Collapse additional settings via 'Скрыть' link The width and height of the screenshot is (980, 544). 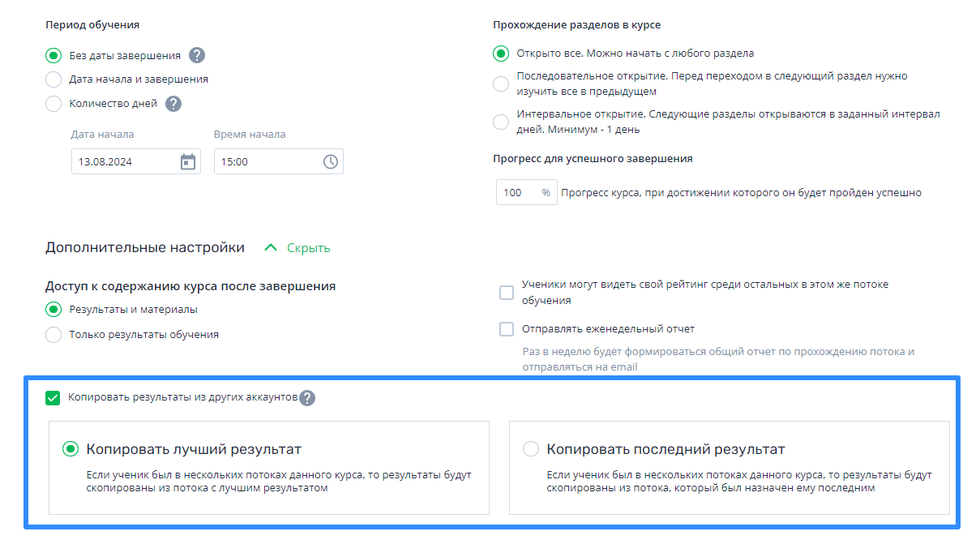tap(308, 248)
